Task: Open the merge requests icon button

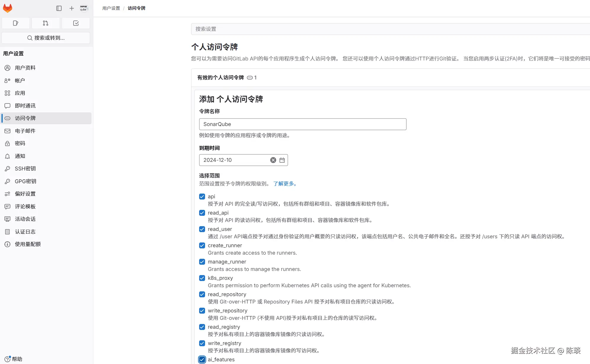Action: click(46, 23)
